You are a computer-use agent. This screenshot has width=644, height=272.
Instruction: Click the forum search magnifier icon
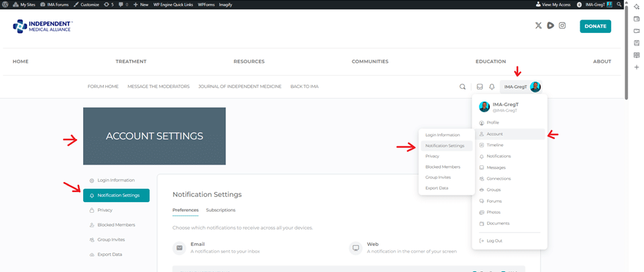[x=462, y=87]
